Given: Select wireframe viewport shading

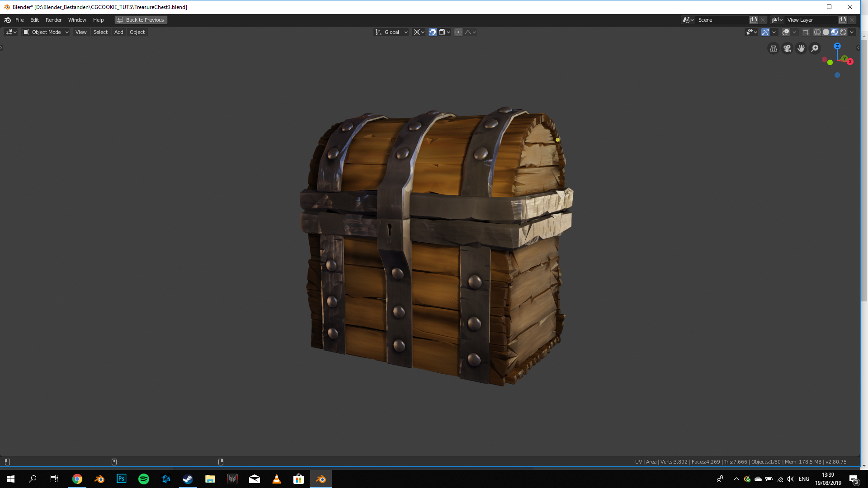Looking at the screenshot, I should 817,32.
